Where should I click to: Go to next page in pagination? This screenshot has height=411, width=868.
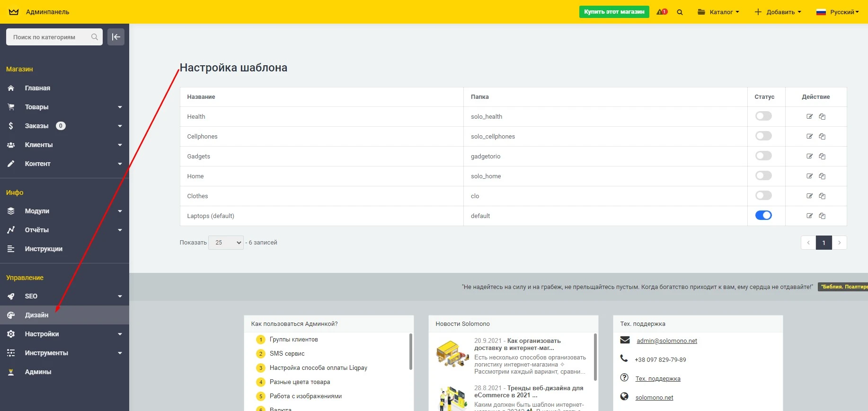click(839, 243)
